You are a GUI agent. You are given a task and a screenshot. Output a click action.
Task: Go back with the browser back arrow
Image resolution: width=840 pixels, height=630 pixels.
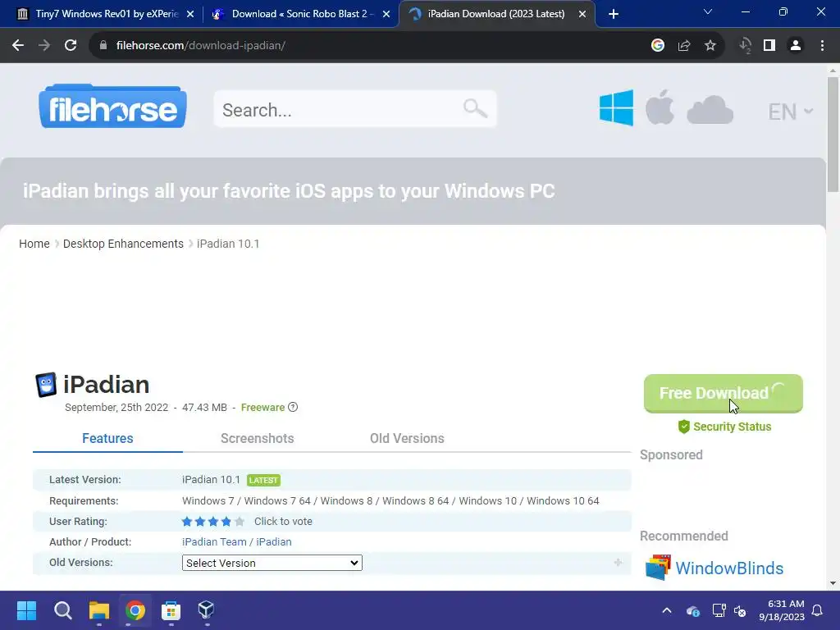click(18, 46)
